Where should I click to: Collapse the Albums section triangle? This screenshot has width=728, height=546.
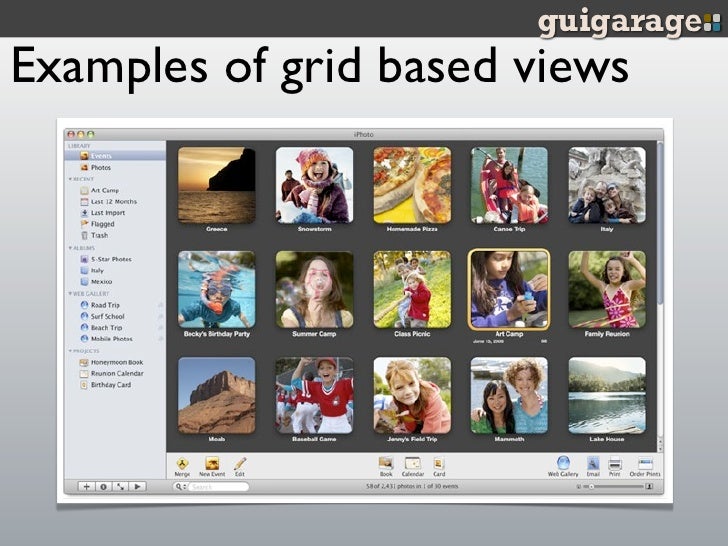70,248
